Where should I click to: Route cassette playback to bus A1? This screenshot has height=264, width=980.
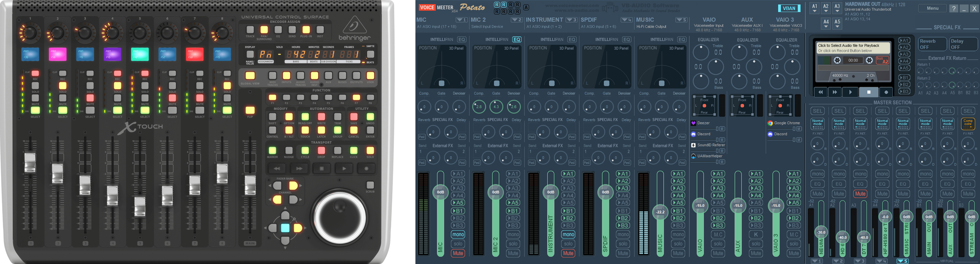click(904, 41)
